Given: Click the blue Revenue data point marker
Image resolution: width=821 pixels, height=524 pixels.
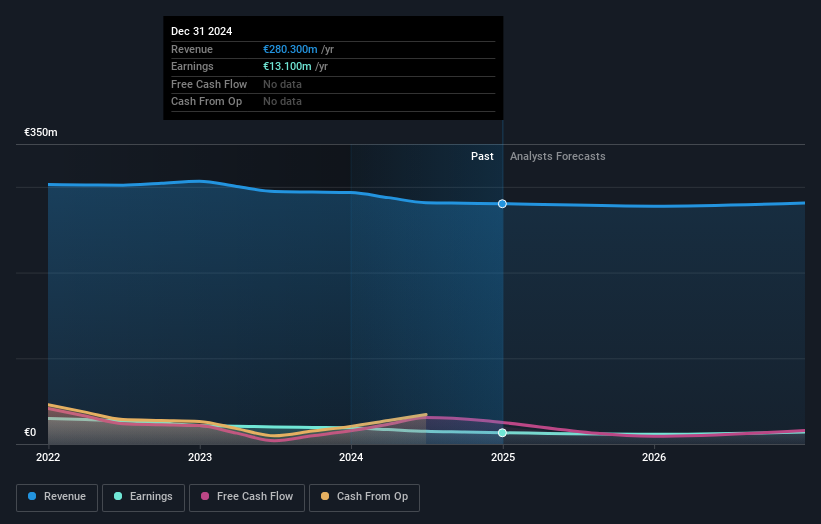Looking at the screenshot, I should click(x=502, y=204).
